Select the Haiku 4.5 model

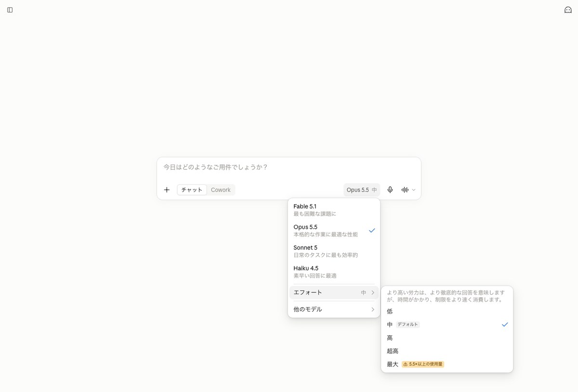pos(334,272)
